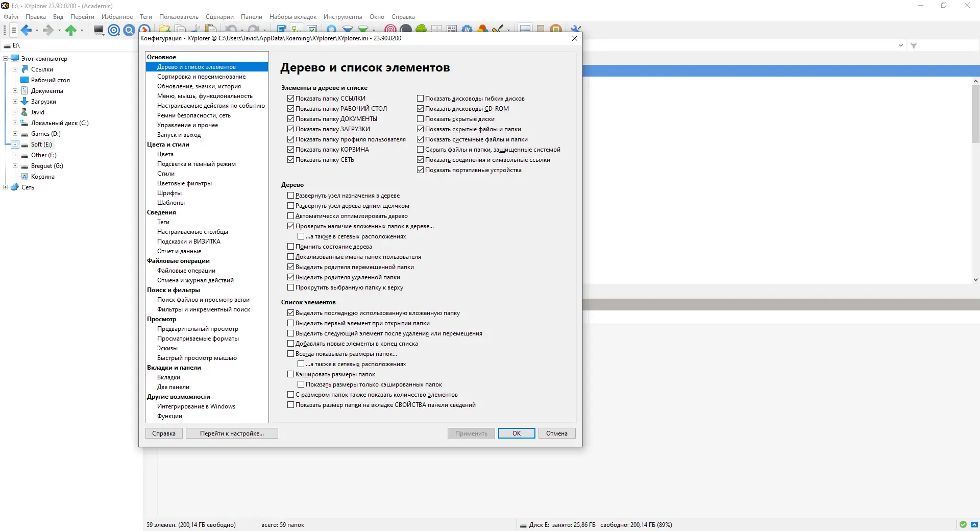Viewport: 980px width, 531px height.
Task: Click the Back arrow in main toolbar
Action: 26,30
